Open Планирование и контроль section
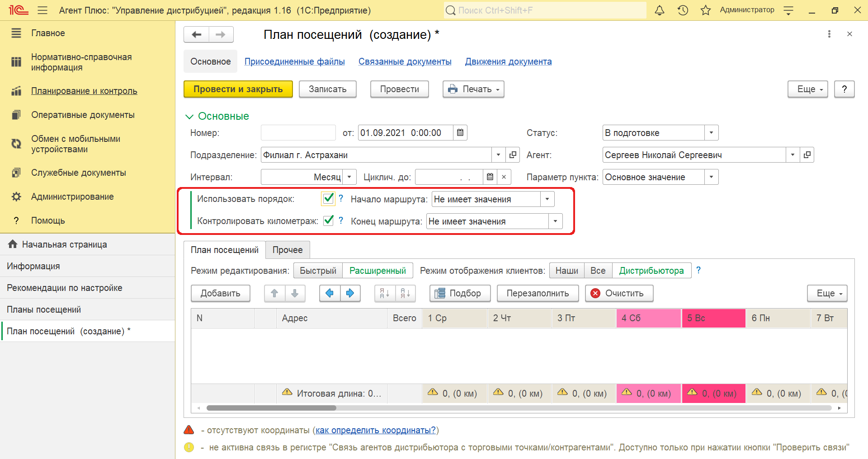The height and width of the screenshot is (459, 868). pyautogui.click(x=84, y=91)
